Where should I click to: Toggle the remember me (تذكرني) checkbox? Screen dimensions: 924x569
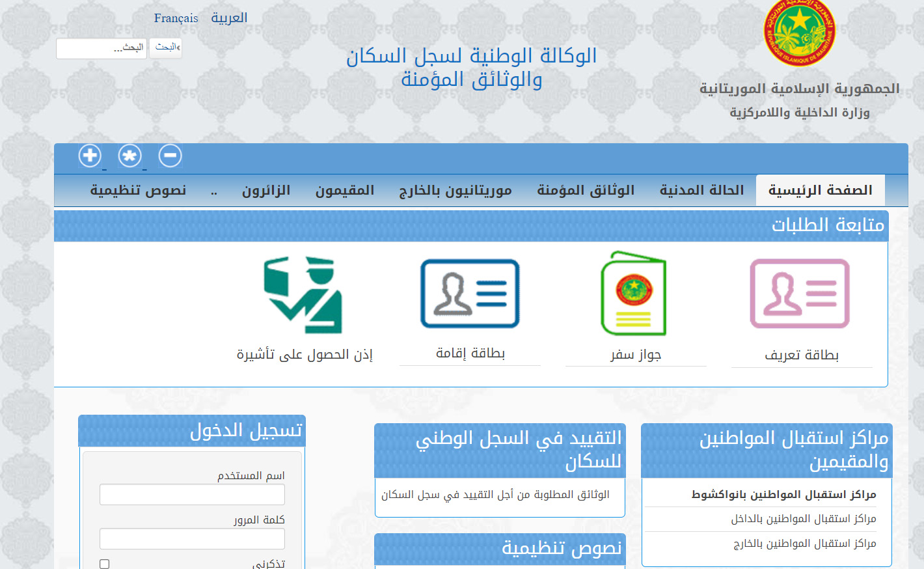[105, 564]
